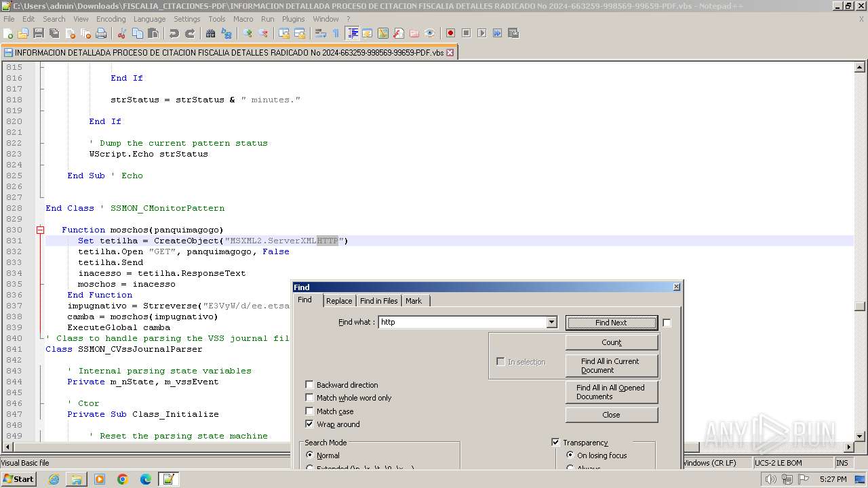The height and width of the screenshot is (488, 868).
Task: Uncheck the Wrap around checkbox
Action: (309, 424)
